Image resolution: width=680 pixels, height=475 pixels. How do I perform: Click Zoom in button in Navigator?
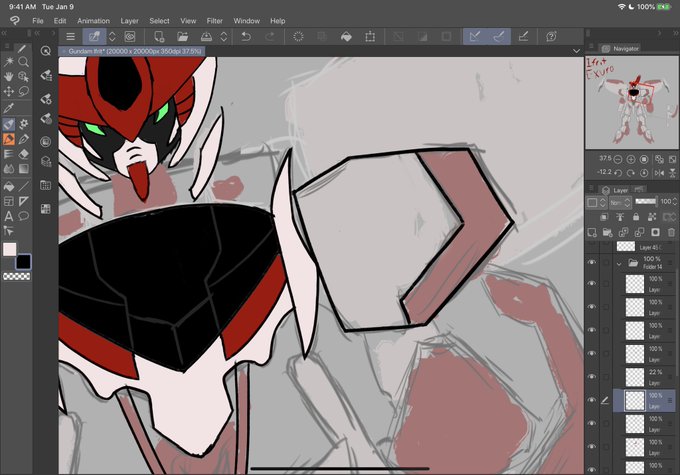(631, 159)
